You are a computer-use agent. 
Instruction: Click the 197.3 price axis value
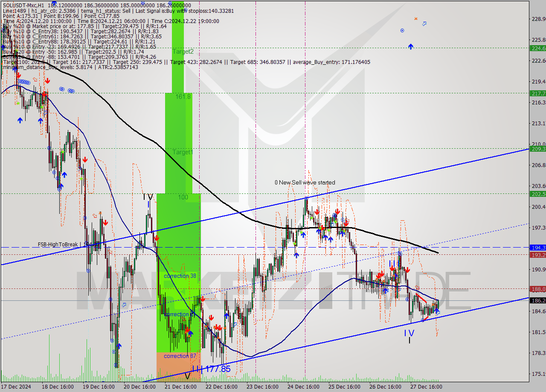tap(538, 228)
